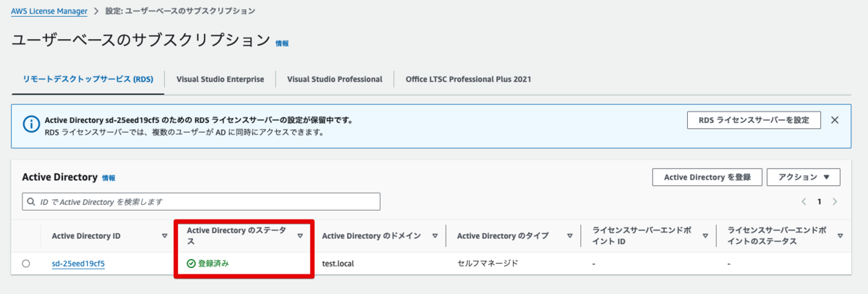Click the info circle icon in the banner
The height and width of the screenshot is (294, 868).
point(31,125)
